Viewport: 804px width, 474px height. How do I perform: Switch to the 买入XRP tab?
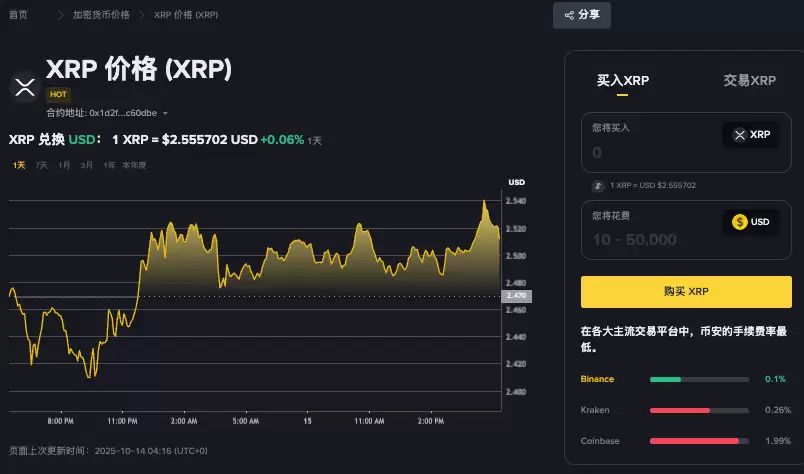(622, 81)
